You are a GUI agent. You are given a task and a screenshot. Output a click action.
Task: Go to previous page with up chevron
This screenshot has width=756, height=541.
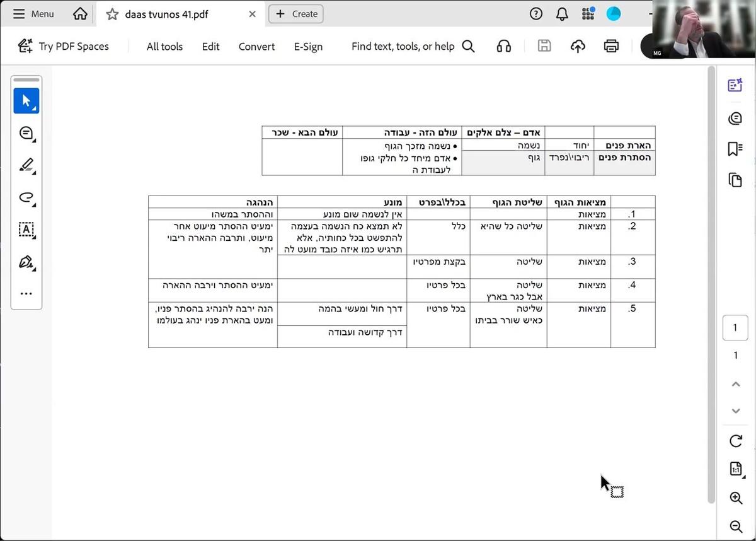(x=735, y=384)
